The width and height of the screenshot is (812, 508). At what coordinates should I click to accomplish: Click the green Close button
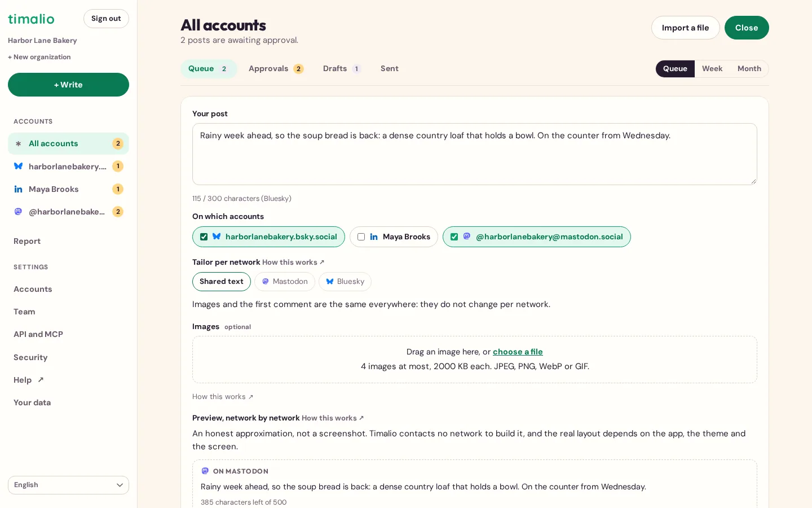click(747, 28)
